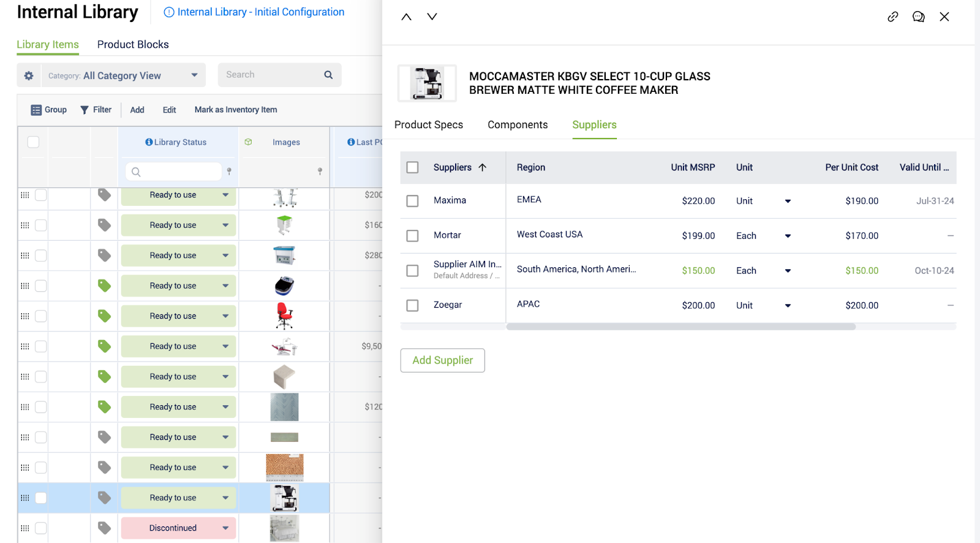The image size is (980, 543).
Task: Click Mark as Inventory Item
Action: [x=236, y=110]
